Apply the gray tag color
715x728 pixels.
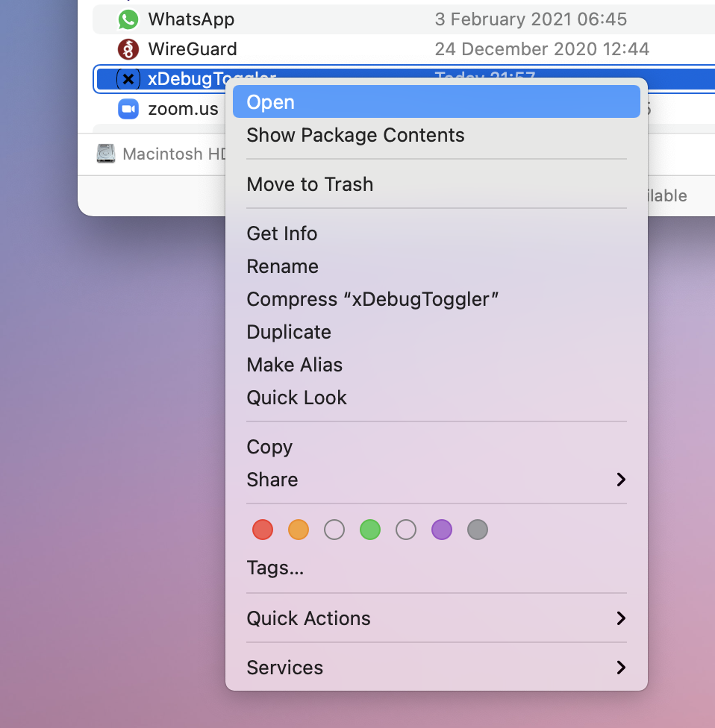478,530
